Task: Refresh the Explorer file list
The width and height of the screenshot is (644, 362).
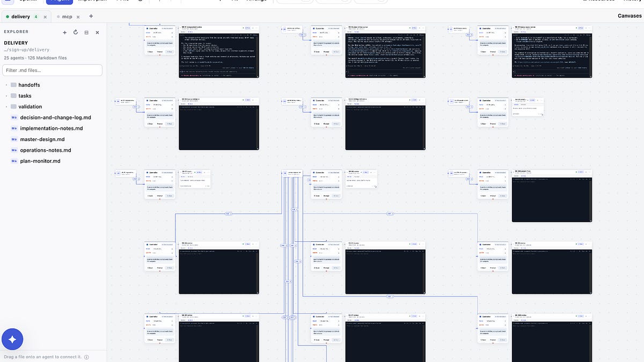Action: coord(76,32)
